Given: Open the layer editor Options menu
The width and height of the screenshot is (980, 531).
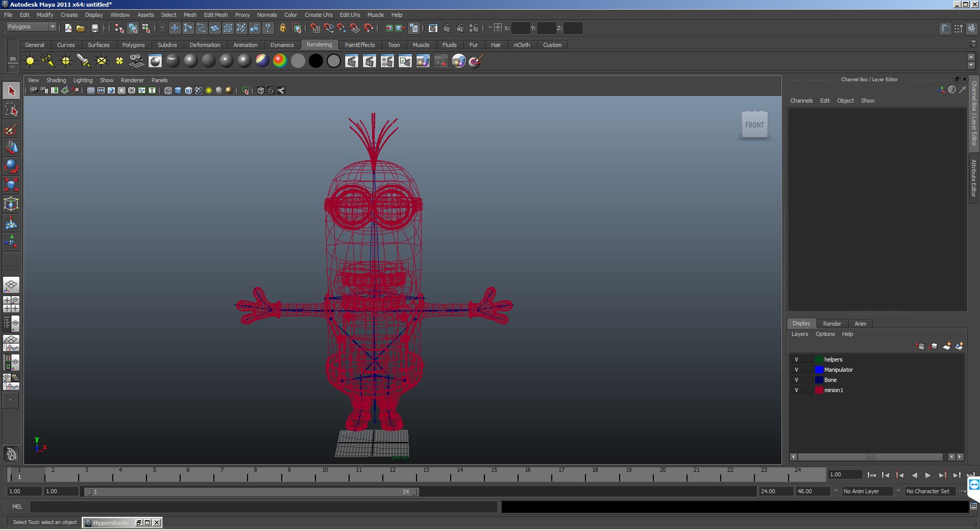Looking at the screenshot, I should [x=825, y=334].
